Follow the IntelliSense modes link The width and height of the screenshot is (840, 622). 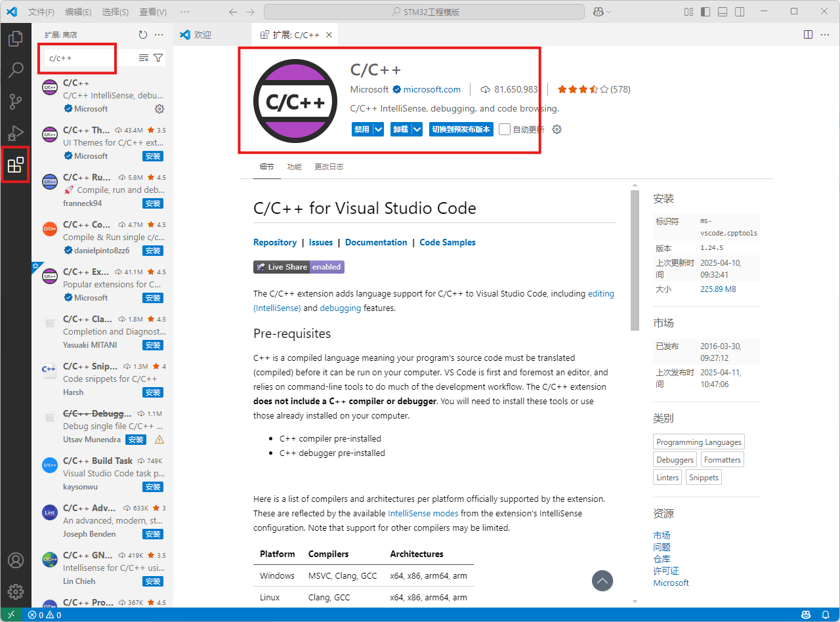(423, 513)
